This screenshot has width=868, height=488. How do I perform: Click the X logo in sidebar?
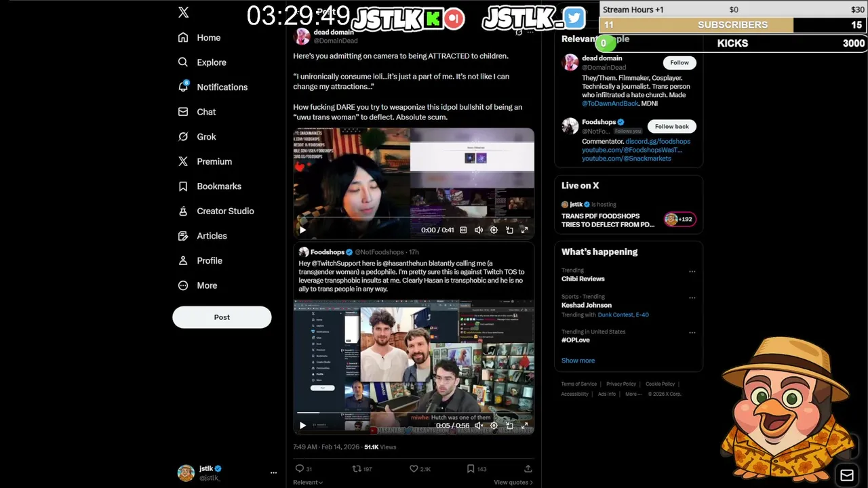tap(183, 12)
